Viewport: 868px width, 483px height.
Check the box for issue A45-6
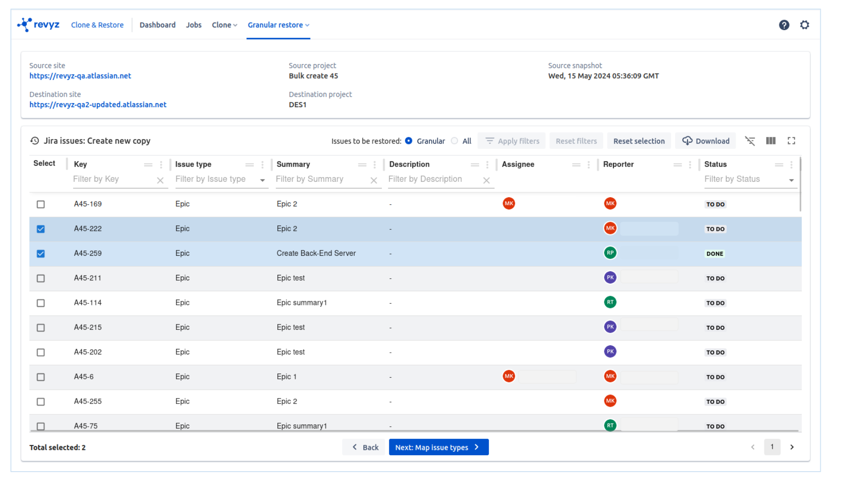click(x=41, y=377)
